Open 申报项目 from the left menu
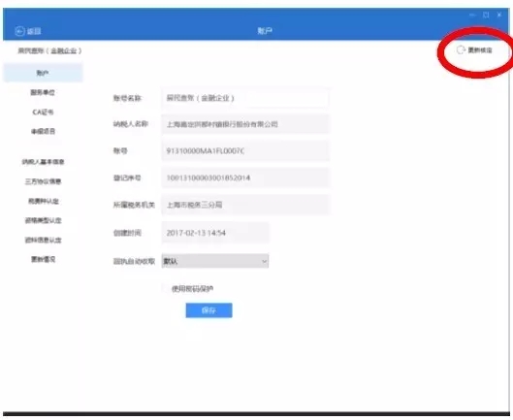The width and height of the screenshot is (513, 420). pos(43,132)
